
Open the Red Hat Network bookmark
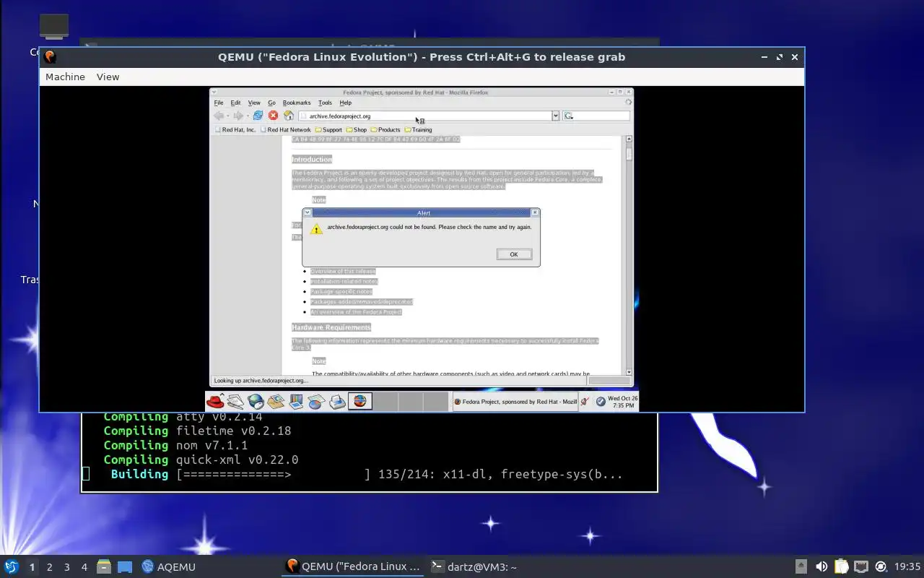pos(286,130)
